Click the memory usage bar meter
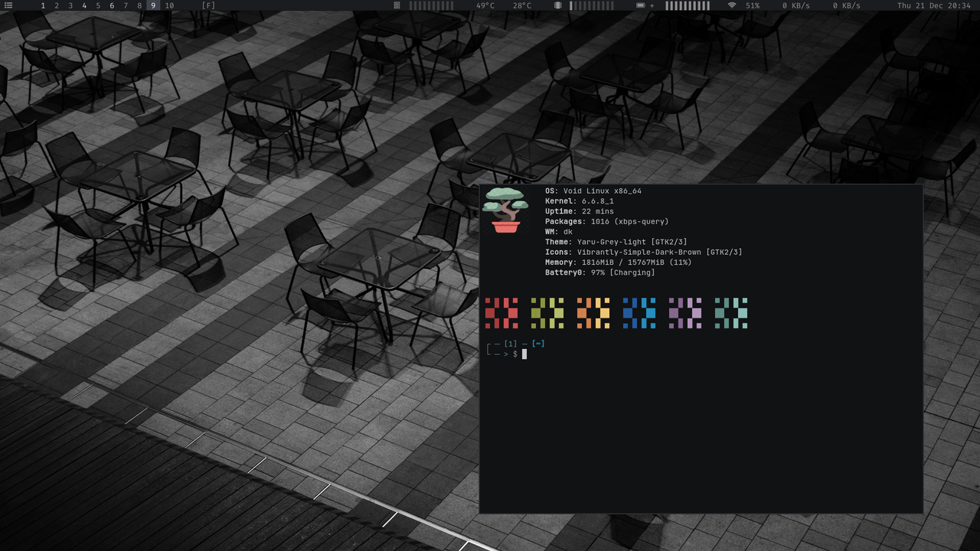Screen dimensions: 980x551 point(592,5)
